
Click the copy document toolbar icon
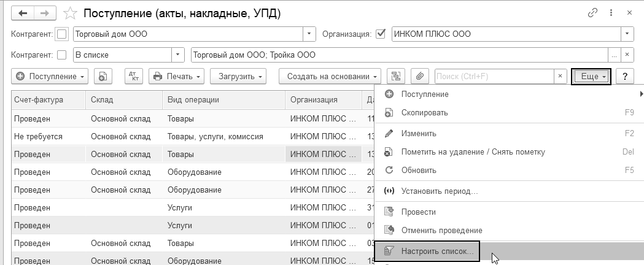point(103,76)
